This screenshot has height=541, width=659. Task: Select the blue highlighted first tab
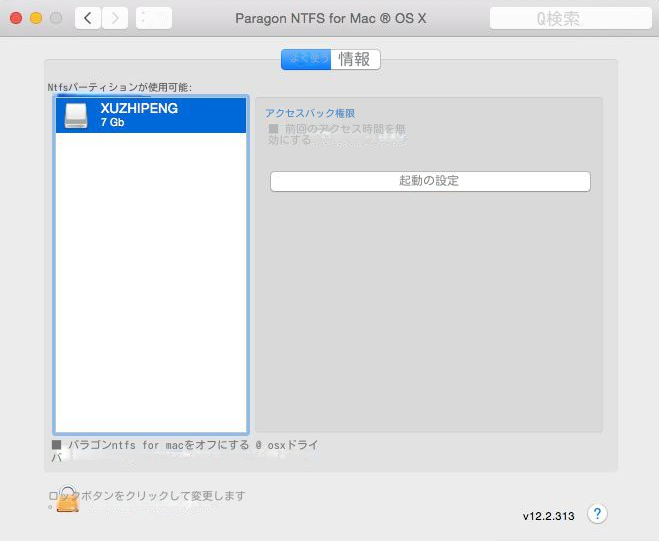306,59
